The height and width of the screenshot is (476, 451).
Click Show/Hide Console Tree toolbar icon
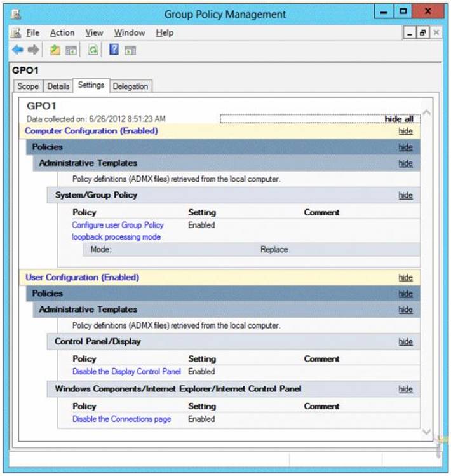tap(71, 50)
